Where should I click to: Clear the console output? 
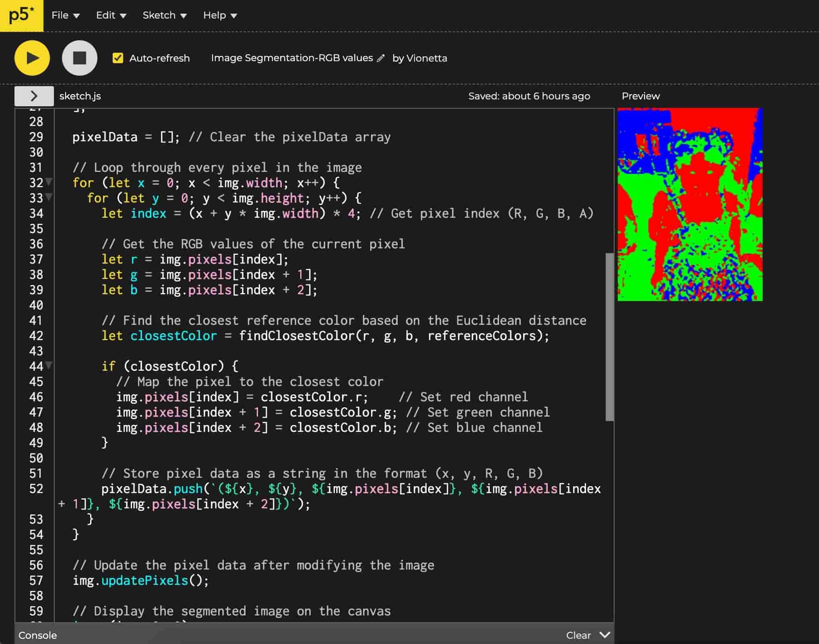pyautogui.click(x=578, y=635)
